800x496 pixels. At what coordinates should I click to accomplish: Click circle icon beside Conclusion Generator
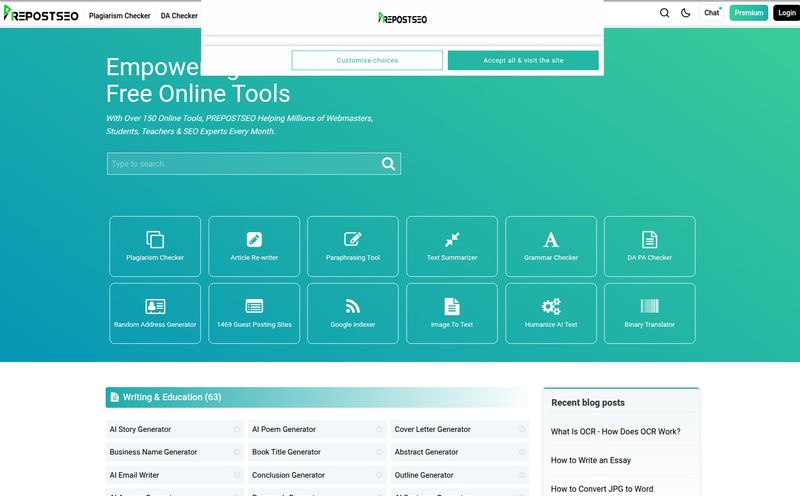[379, 475]
